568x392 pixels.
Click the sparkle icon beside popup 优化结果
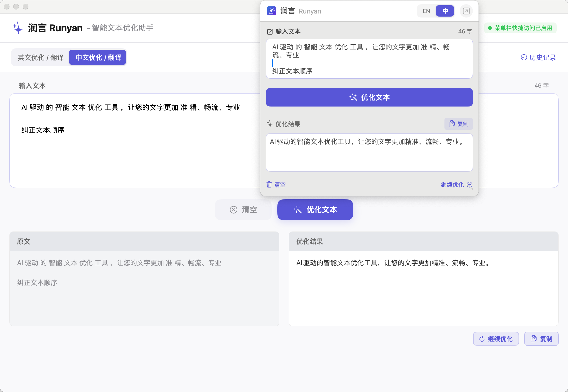[270, 124]
